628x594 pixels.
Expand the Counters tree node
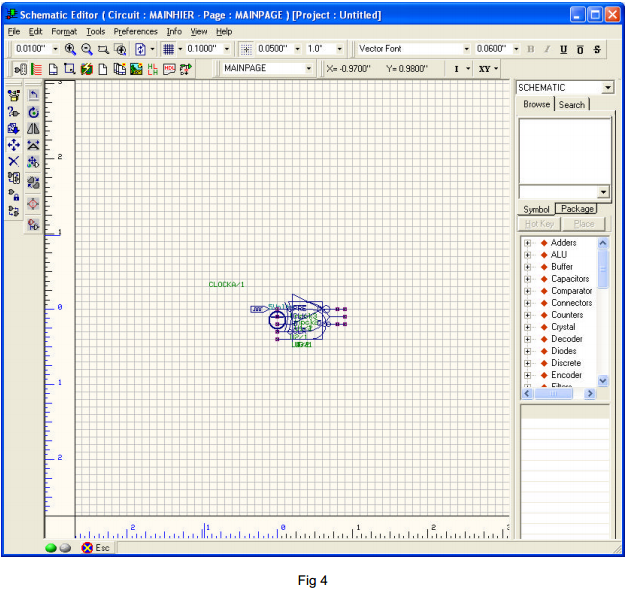click(x=527, y=315)
